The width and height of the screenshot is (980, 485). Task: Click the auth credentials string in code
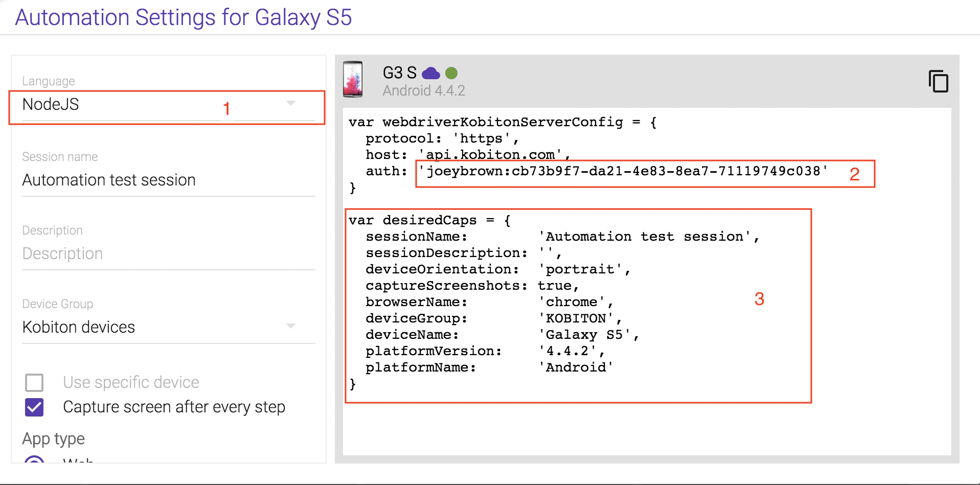coord(623,171)
